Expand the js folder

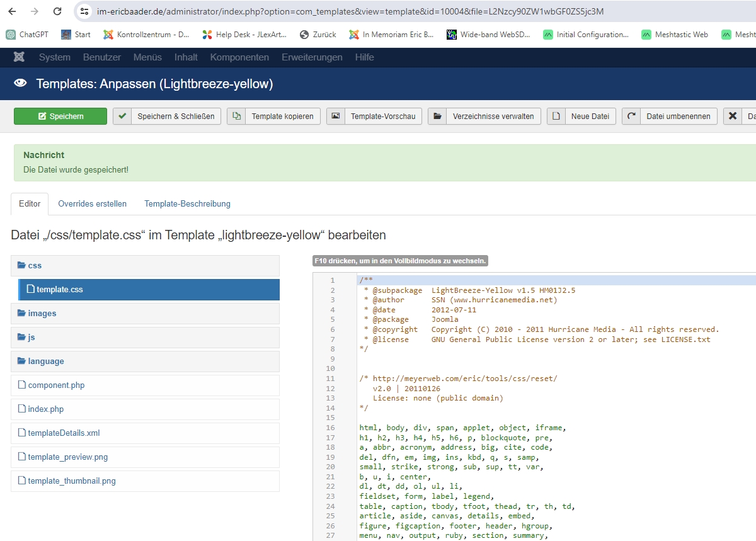[x=31, y=338]
